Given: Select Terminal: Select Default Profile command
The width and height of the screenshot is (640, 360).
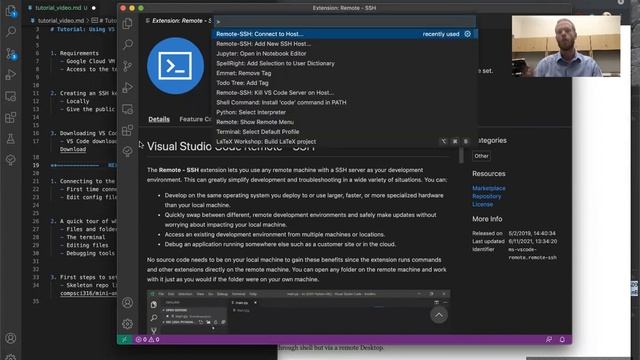Looking at the screenshot, I should pos(344,132).
